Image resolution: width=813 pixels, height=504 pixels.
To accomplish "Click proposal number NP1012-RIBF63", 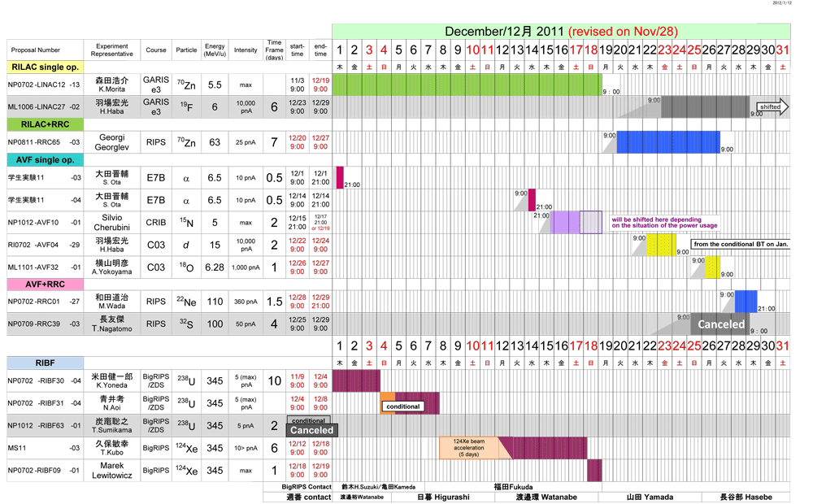I will tap(44, 425).
